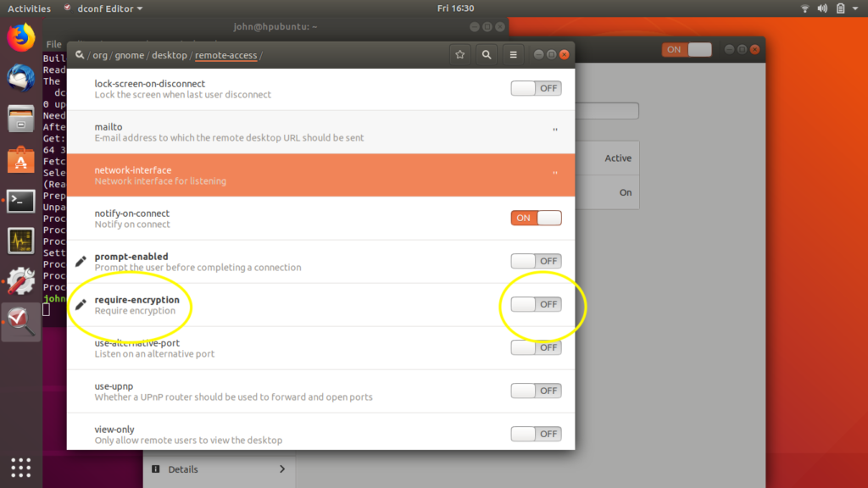Click Activities in the top bar

[x=28, y=8]
